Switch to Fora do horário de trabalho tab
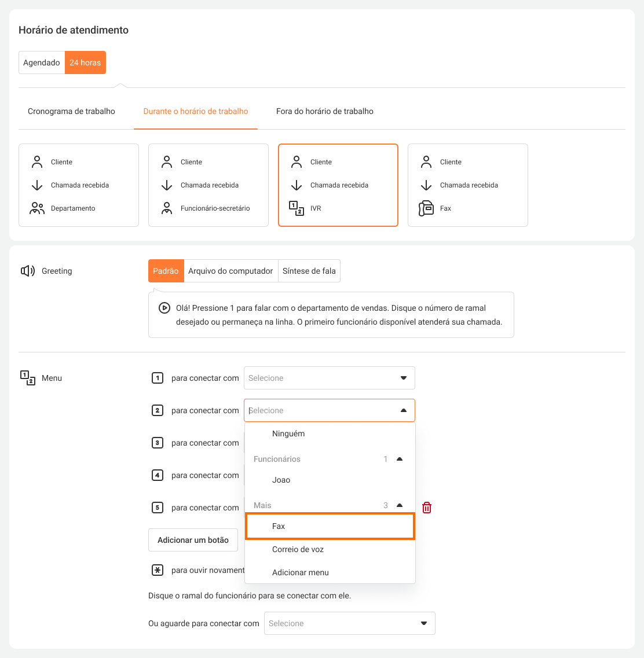644x658 pixels. pos(324,111)
